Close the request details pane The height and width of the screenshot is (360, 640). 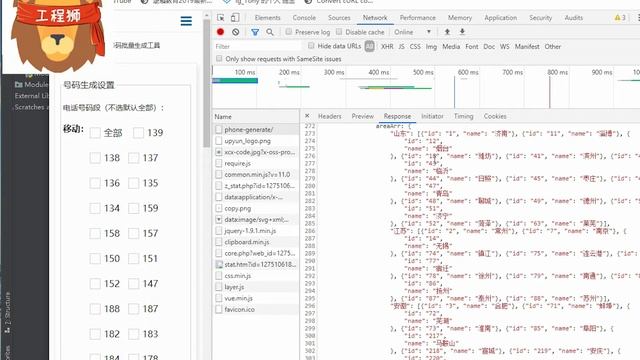[x=307, y=116]
